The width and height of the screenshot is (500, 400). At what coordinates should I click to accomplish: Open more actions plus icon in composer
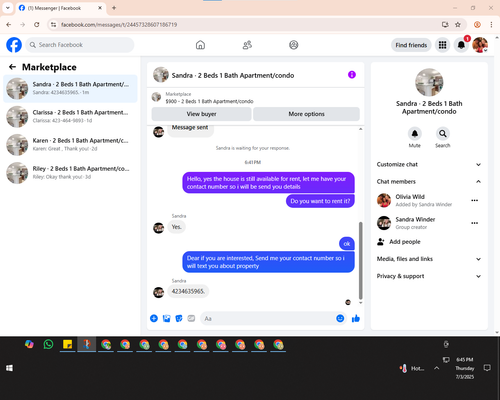(154, 318)
